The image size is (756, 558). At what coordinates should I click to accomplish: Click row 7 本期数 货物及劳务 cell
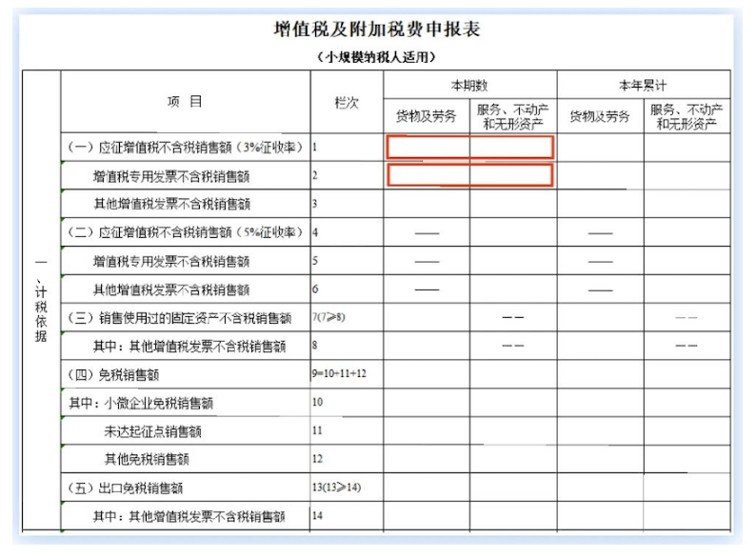coord(427,318)
